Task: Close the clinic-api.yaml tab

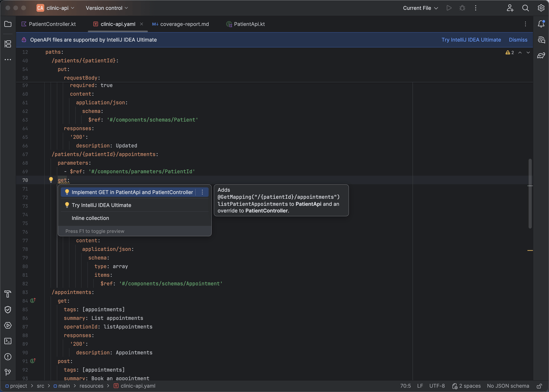Action: click(x=141, y=24)
